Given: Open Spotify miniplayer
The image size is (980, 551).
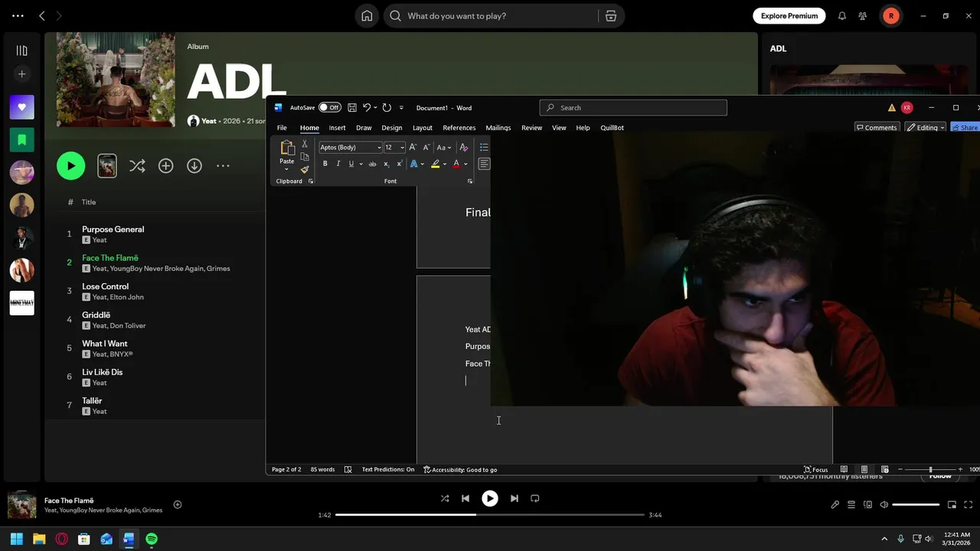Looking at the screenshot, I should [x=952, y=504].
